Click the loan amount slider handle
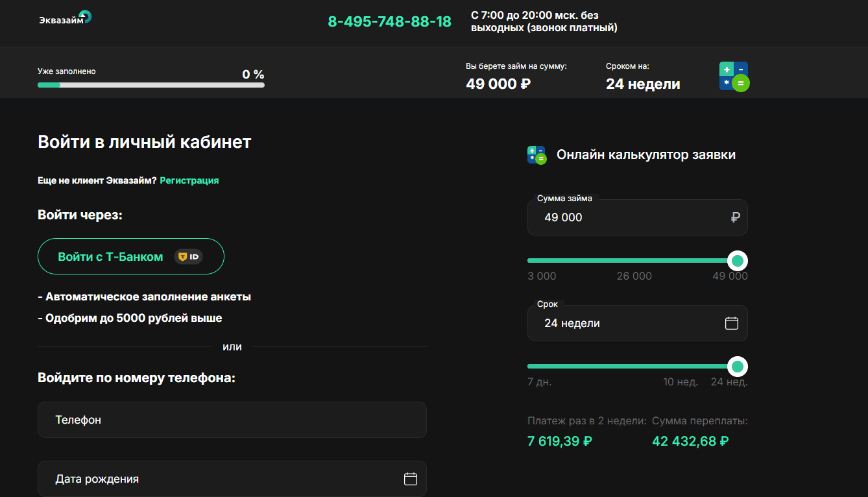Image resolution: width=868 pixels, height=497 pixels. click(737, 261)
